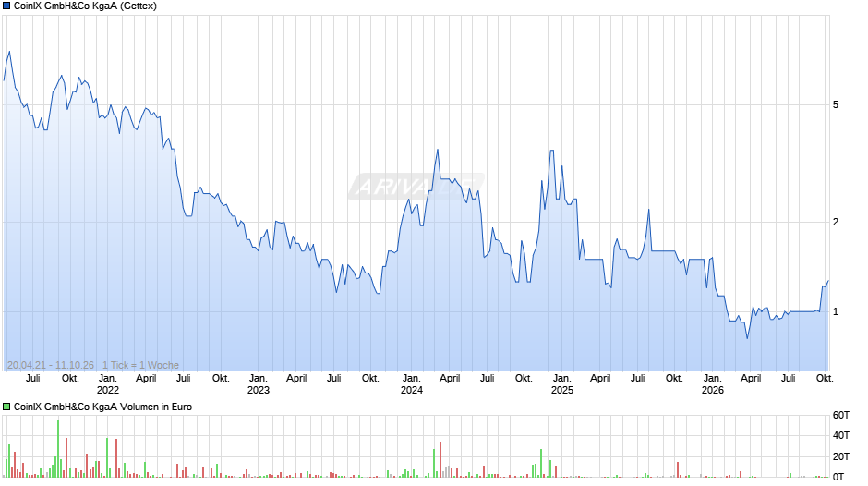868x486 pixels.
Task: Click the Jan. label above 2022
Action: point(108,379)
